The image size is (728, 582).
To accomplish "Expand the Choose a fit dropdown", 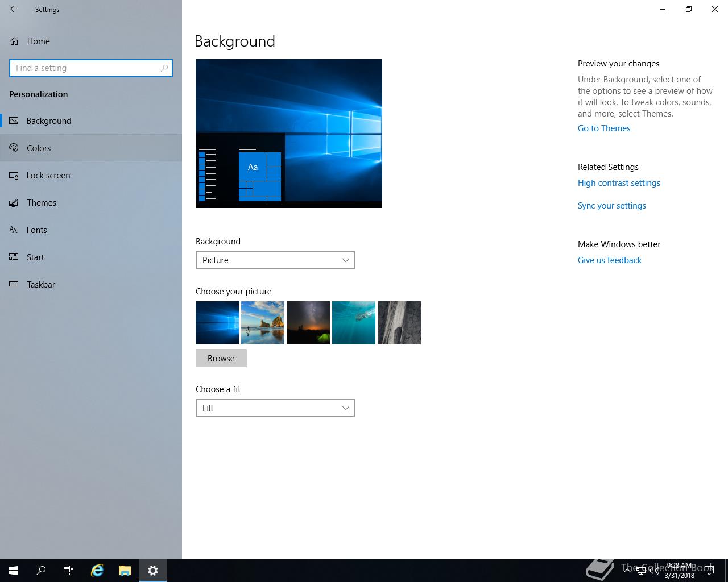I will tap(275, 408).
